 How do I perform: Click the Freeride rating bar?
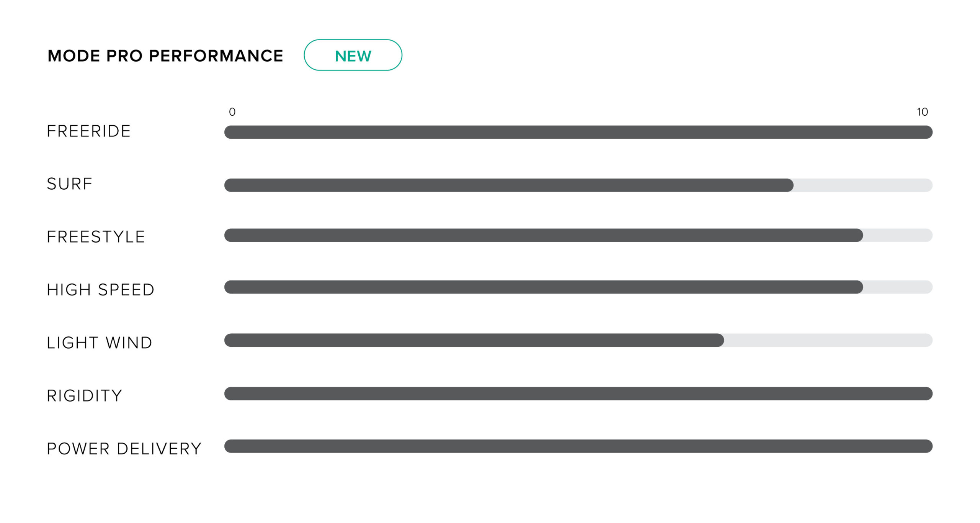578,132
